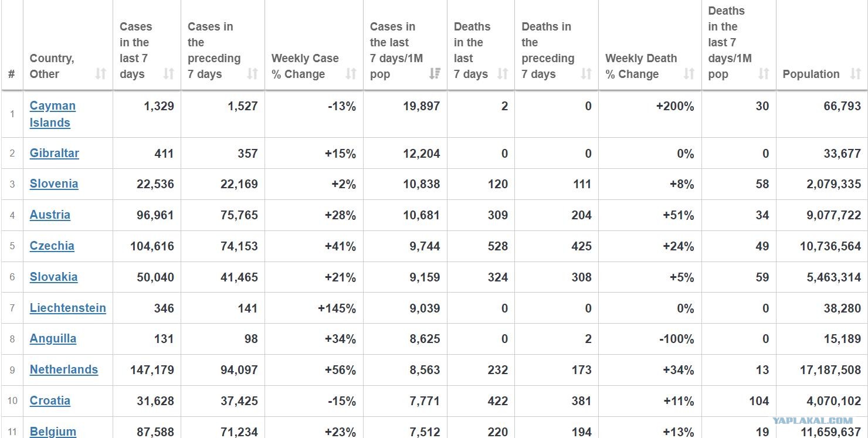The height and width of the screenshot is (438, 868).
Task: Sort table by Population column arrows
Action: (856, 74)
